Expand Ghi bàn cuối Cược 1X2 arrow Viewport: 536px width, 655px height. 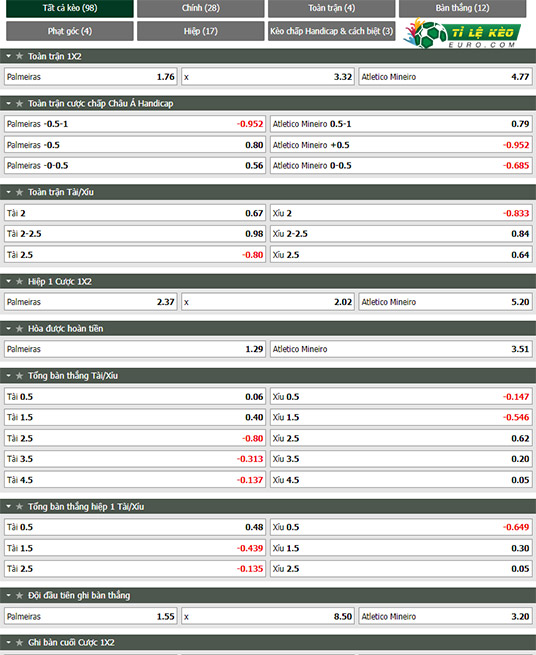(x=8, y=642)
